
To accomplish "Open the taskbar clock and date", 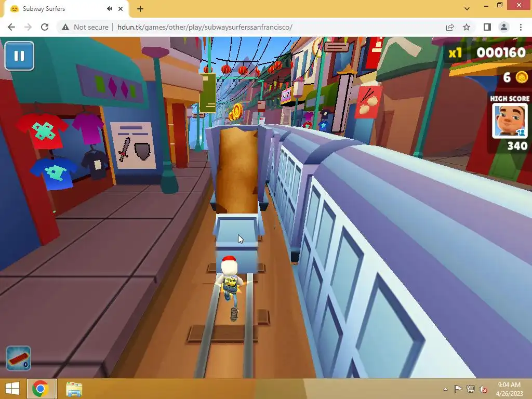I will point(509,389).
